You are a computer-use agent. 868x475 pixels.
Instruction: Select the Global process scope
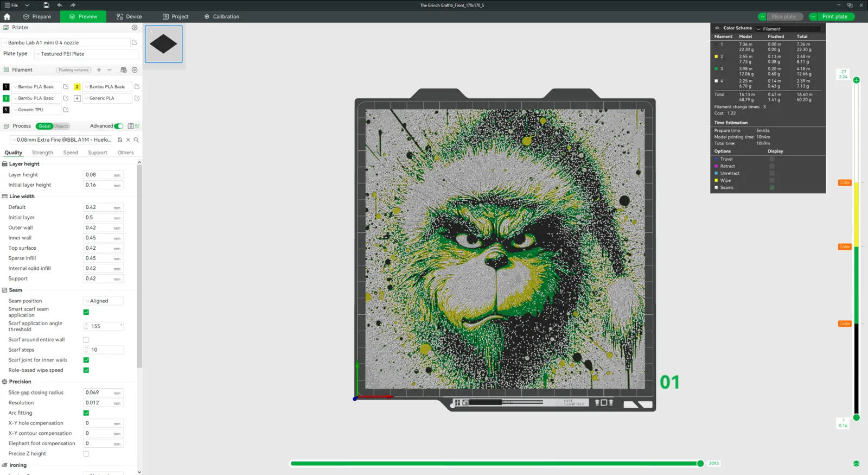point(44,126)
